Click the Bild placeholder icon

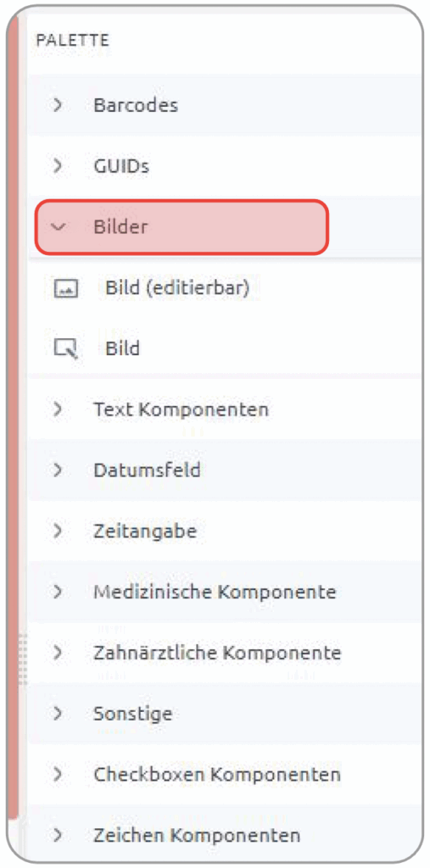[66, 349]
